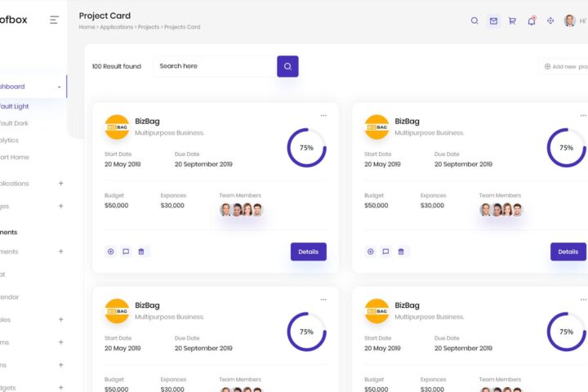This screenshot has height=392, width=588.
Task: Select Default Light in sidebar
Action: (x=14, y=106)
